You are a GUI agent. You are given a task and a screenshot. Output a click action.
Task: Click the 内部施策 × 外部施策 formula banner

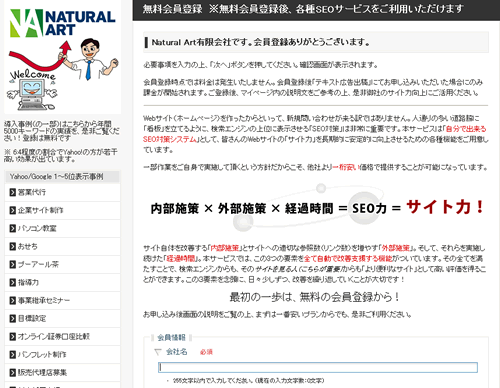(x=316, y=208)
